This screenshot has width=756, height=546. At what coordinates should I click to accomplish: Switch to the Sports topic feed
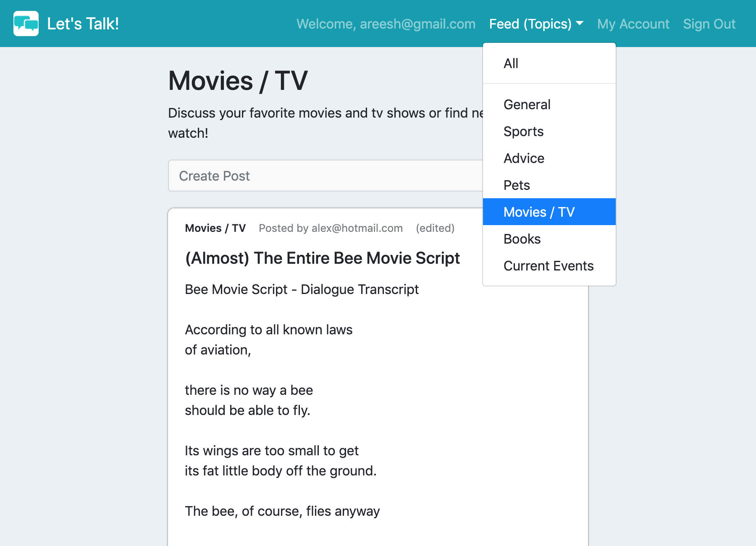click(x=523, y=131)
